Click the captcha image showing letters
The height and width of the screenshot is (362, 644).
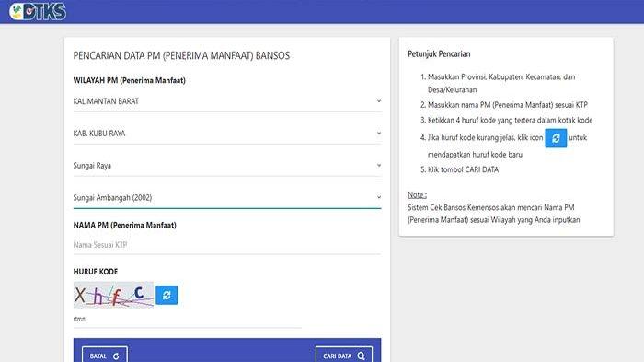113,295
